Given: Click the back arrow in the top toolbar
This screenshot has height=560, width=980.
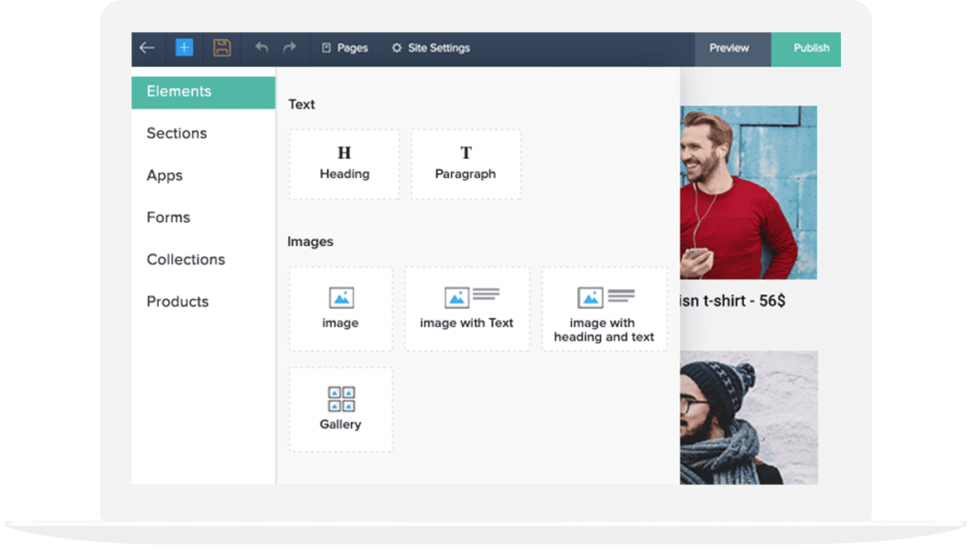Looking at the screenshot, I should (147, 47).
